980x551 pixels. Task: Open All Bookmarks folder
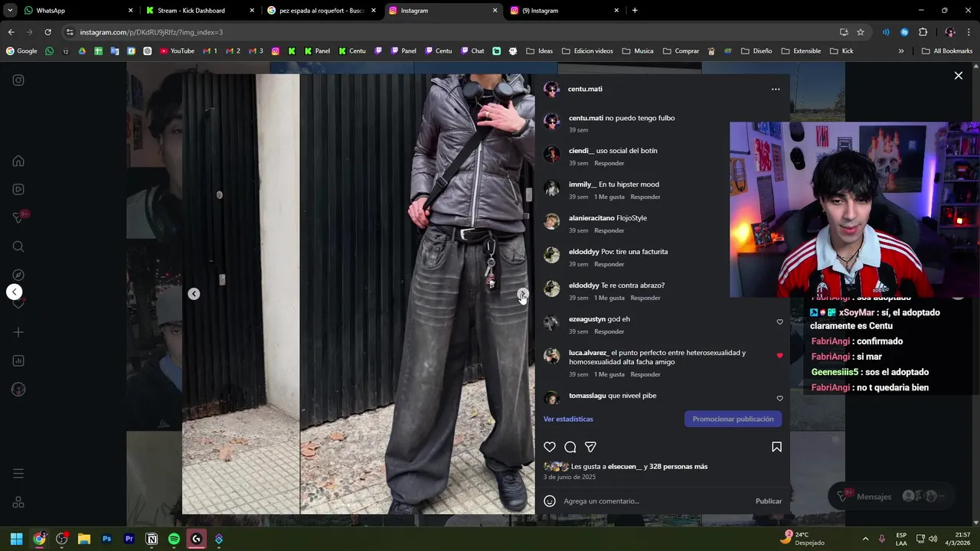coord(947,51)
